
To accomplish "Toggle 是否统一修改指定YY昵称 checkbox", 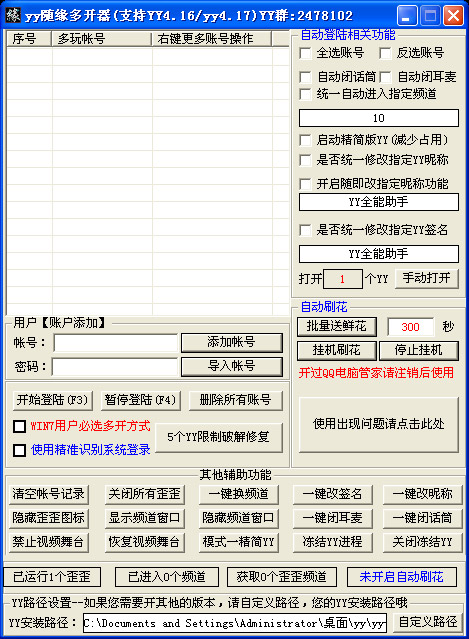I will tap(305, 160).
